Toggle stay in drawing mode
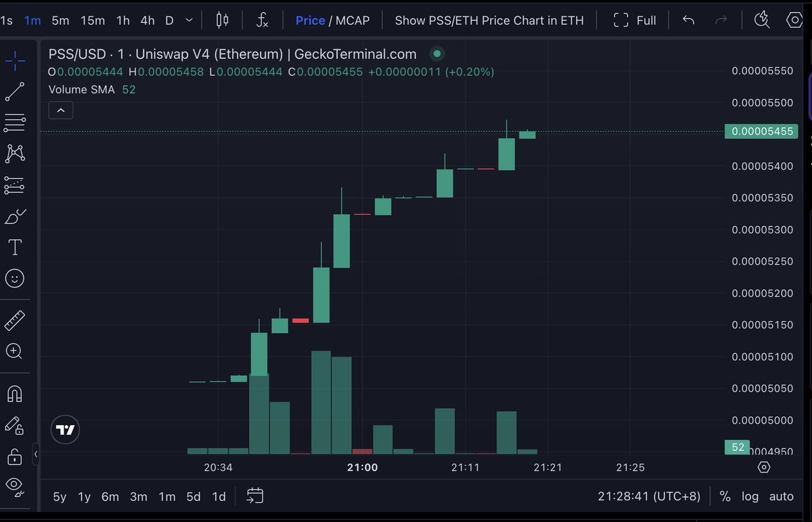812x522 pixels. pos(15,425)
